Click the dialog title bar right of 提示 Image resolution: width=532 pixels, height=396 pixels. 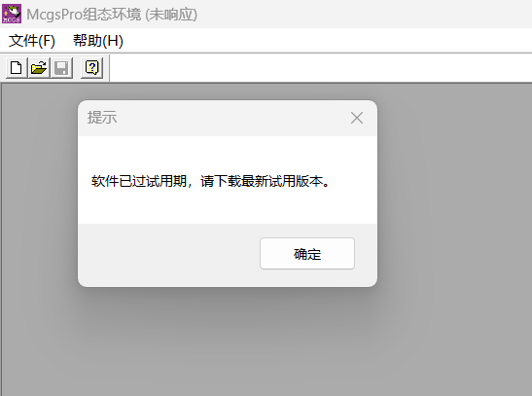[232, 118]
